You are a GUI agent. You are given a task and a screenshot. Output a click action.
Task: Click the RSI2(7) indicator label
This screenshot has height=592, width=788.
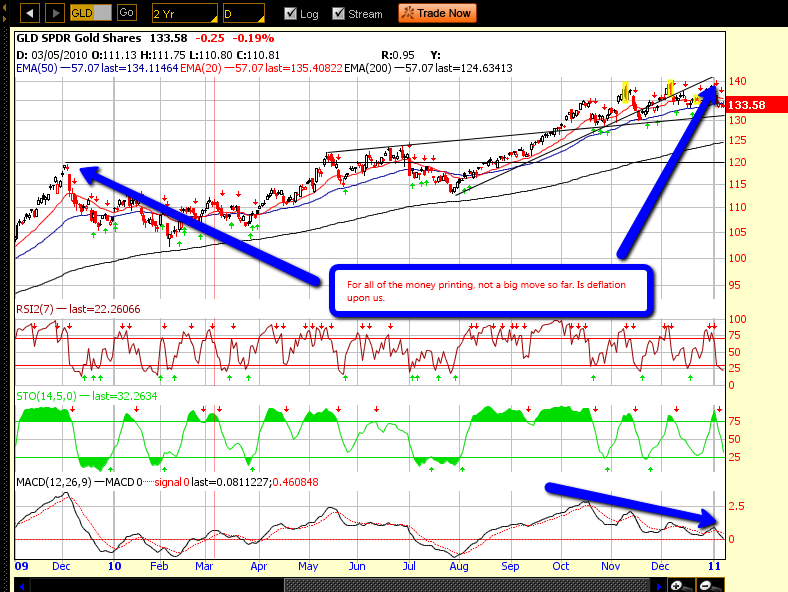[x=35, y=309]
